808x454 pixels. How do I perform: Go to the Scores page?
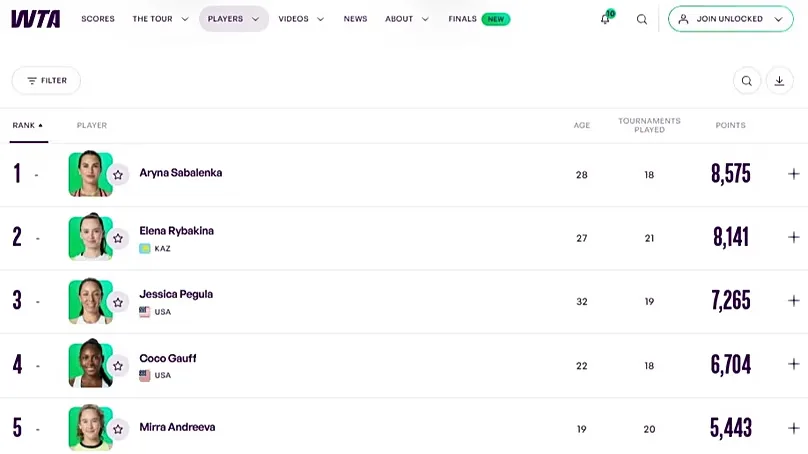pyautogui.click(x=98, y=19)
